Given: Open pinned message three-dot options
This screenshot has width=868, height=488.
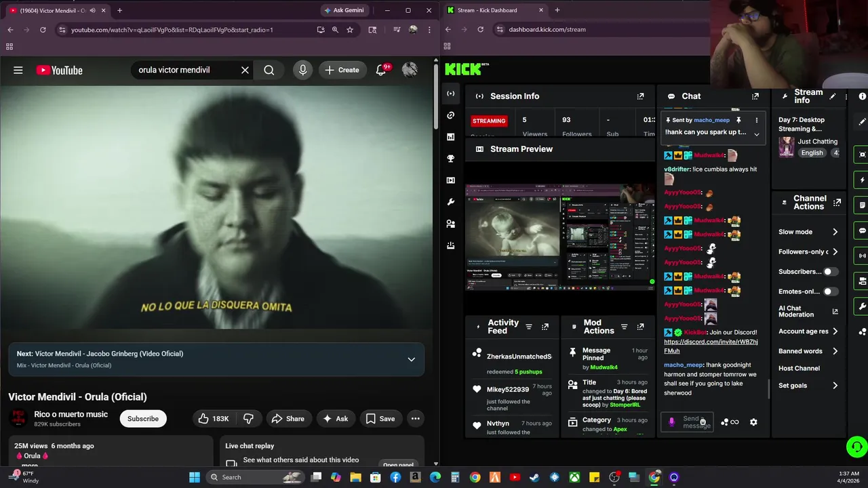Looking at the screenshot, I should 757,120.
